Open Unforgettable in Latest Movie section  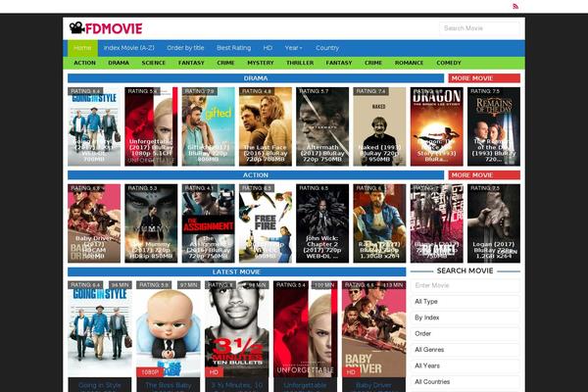pyautogui.click(x=305, y=329)
